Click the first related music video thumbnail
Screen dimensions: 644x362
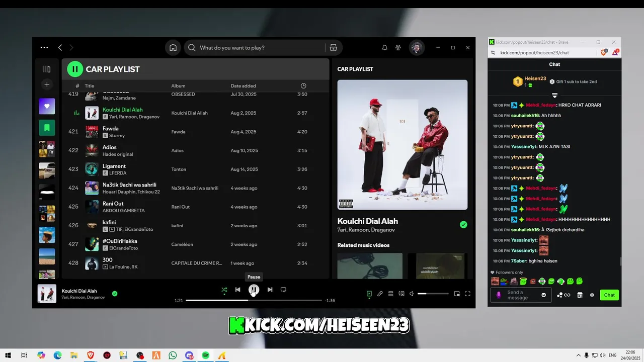point(370,265)
